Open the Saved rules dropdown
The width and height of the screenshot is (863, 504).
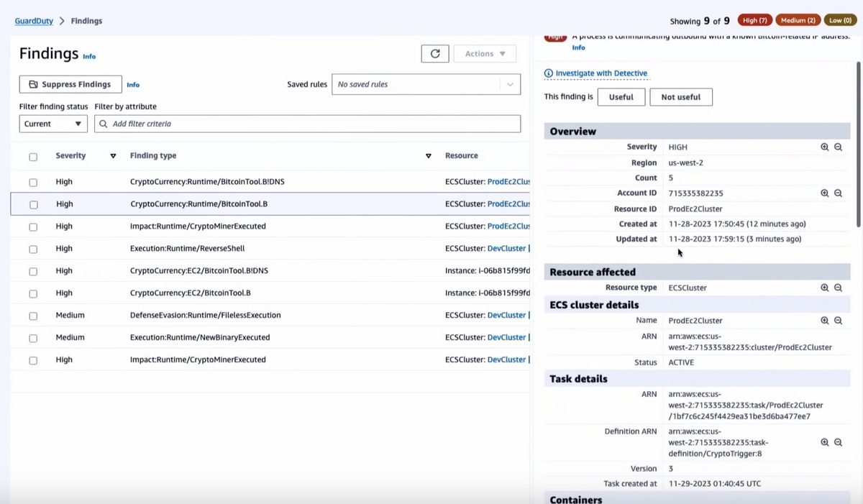426,84
